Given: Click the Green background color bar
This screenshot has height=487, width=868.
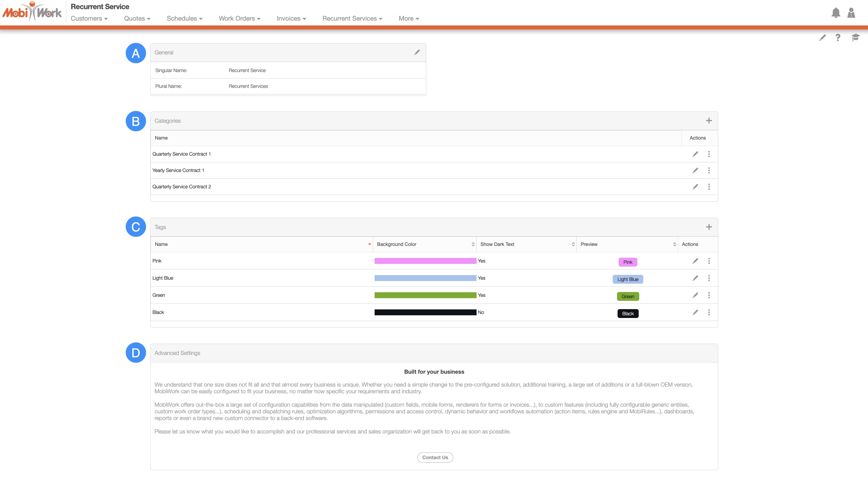Looking at the screenshot, I should point(425,295).
